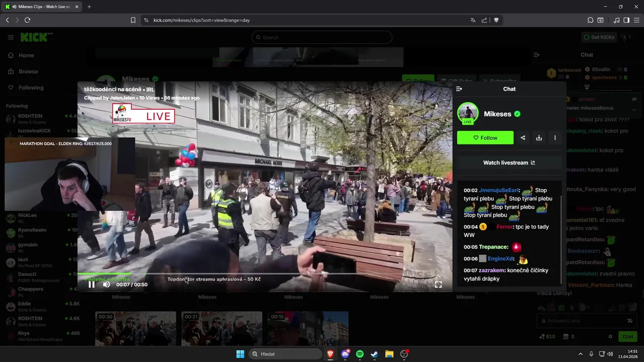Open the clip's three-dot more options menu

pyautogui.click(x=555, y=138)
